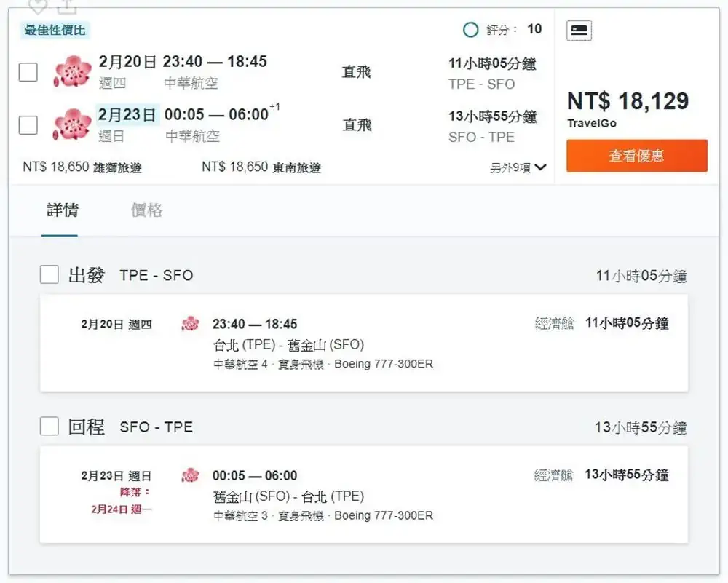Click 舊金山 (SFO) - 台北 (TPE) route text
The height and width of the screenshot is (583, 728).
click(288, 496)
